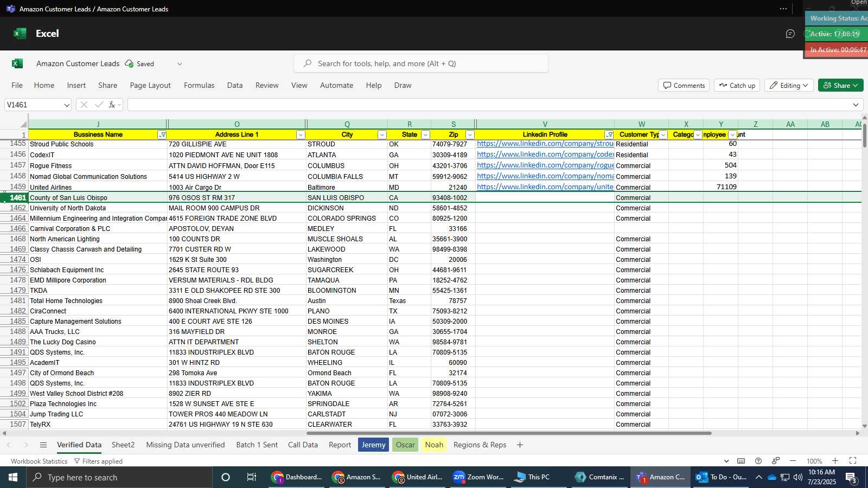868x488 pixels.
Task: Add a new sheet with plus icon
Action: click(x=520, y=445)
